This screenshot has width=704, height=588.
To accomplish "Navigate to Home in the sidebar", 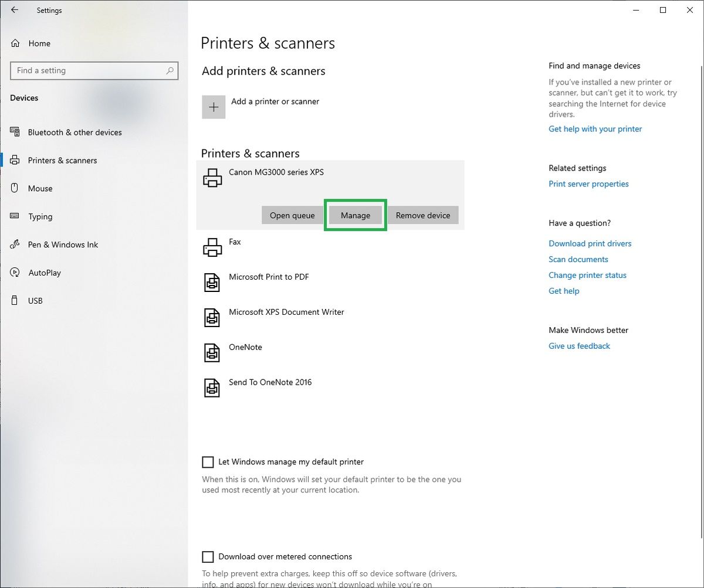I will [39, 43].
